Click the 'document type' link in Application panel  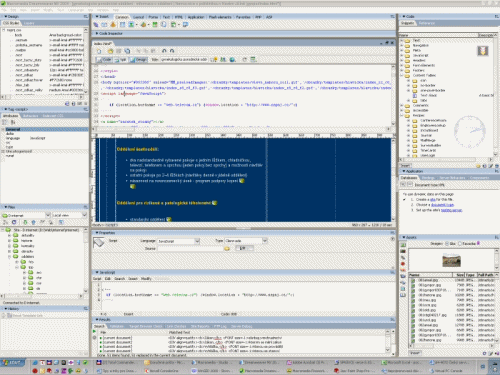click(x=442, y=205)
